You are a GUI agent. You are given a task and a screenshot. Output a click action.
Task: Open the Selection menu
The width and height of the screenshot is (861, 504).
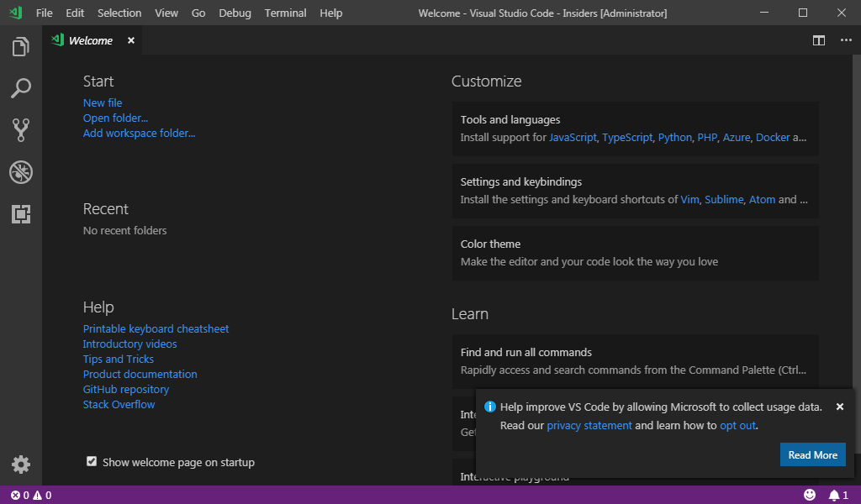[119, 13]
